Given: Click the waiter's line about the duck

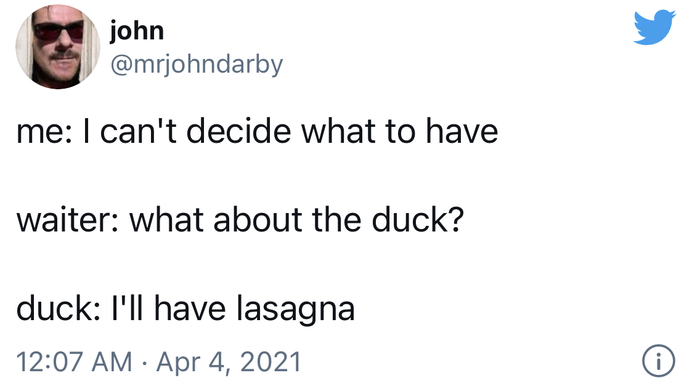Looking at the screenshot, I should click(x=240, y=220).
